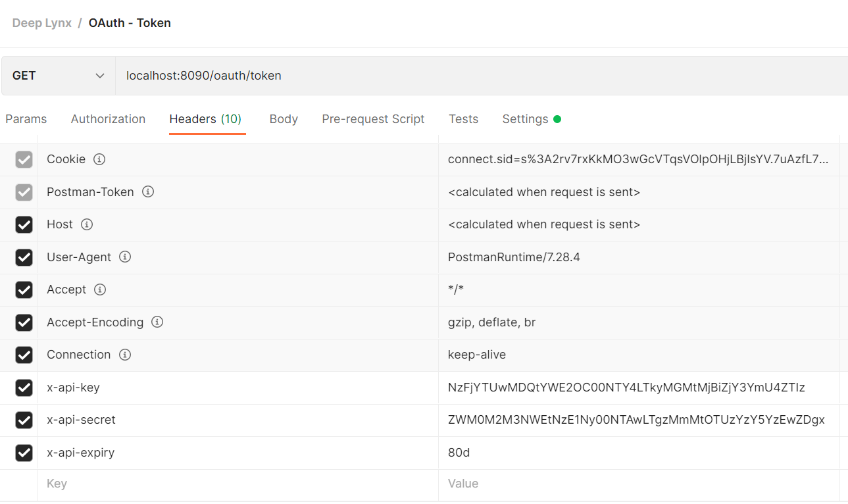Click the info icon beside Accept-Encoding
The height and width of the screenshot is (504, 848).
(157, 322)
